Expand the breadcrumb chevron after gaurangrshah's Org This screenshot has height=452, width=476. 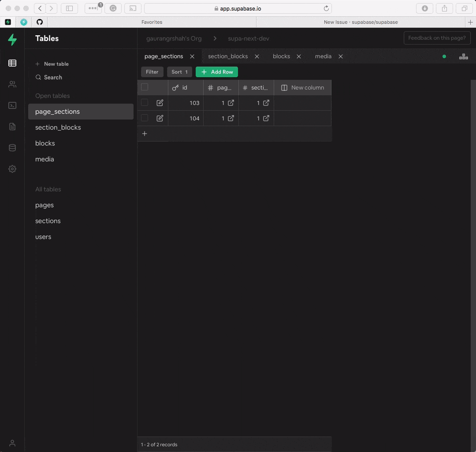click(215, 38)
